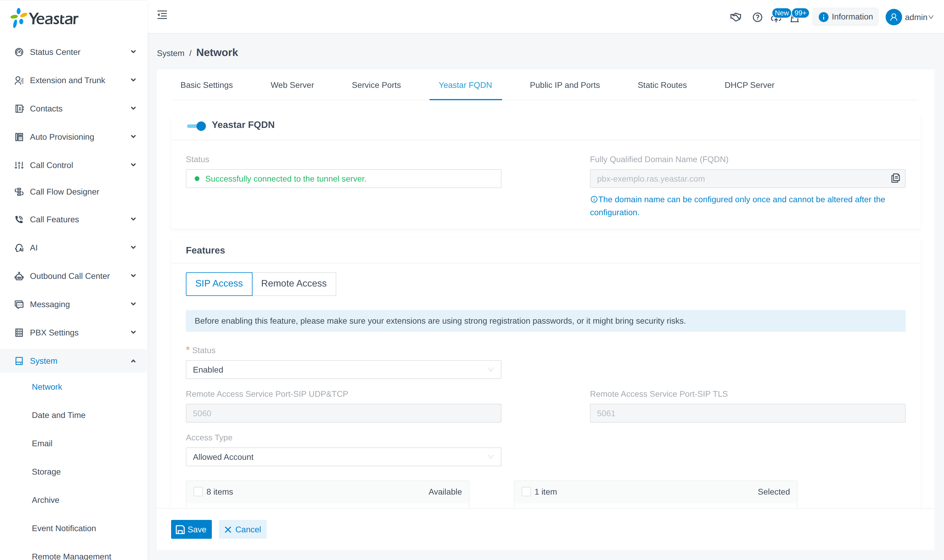Open the help question mark icon
Image resolution: width=944 pixels, height=560 pixels.
pos(757,17)
